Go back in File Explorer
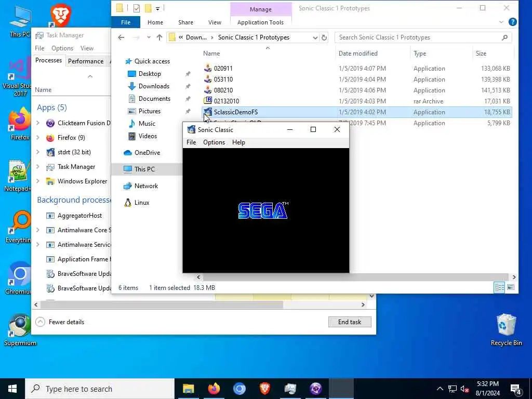Viewport: 532px width, 399px height. click(121, 37)
